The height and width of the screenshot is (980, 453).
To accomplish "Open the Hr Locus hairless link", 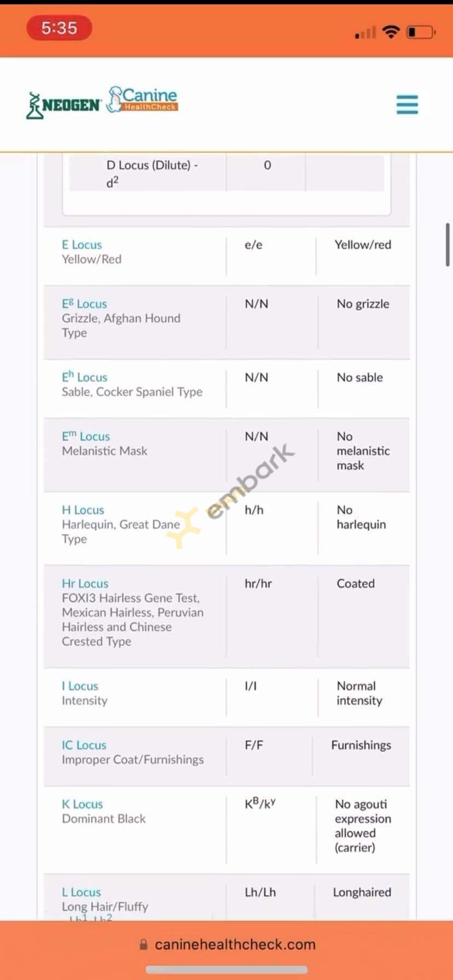I will pyautogui.click(x=85, y=584).
